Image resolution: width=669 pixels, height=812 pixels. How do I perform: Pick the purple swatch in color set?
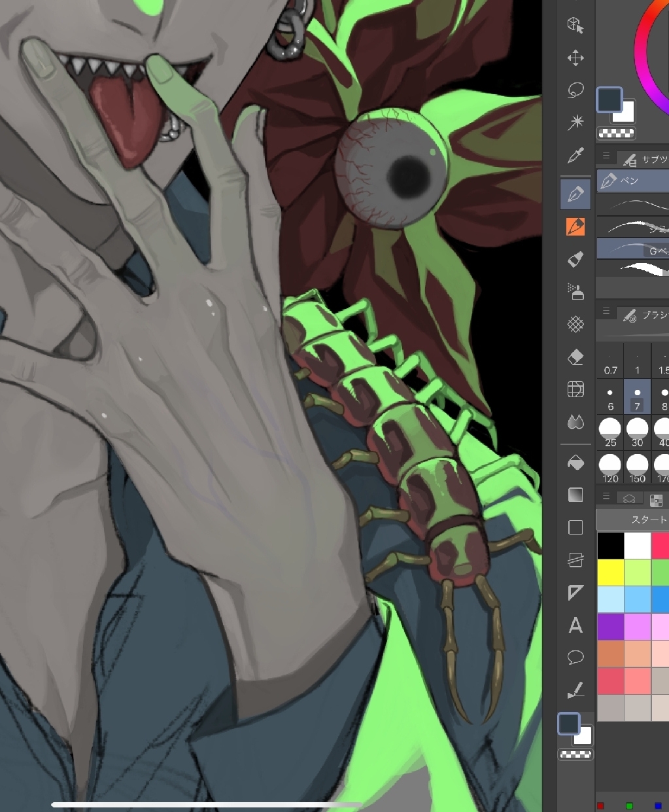[x=610, y=626]
